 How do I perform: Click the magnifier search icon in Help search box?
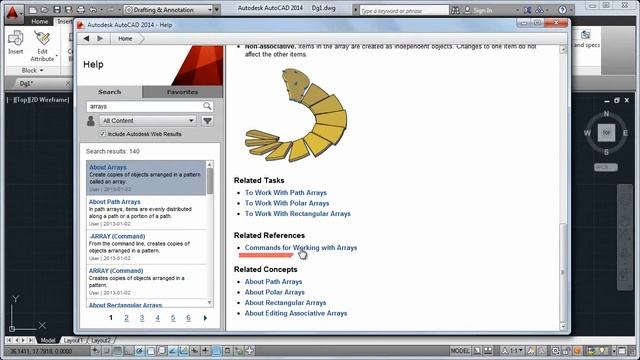click(207, 106)
